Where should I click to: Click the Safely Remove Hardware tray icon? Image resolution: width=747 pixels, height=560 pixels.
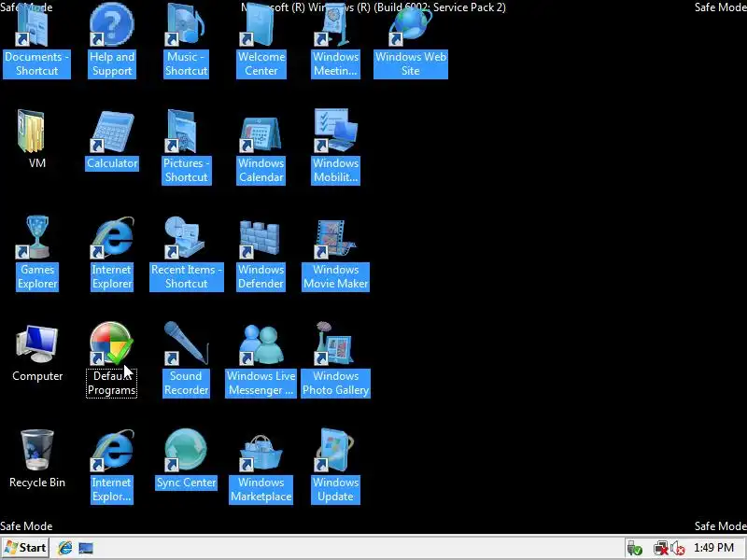tap(634, 548)
